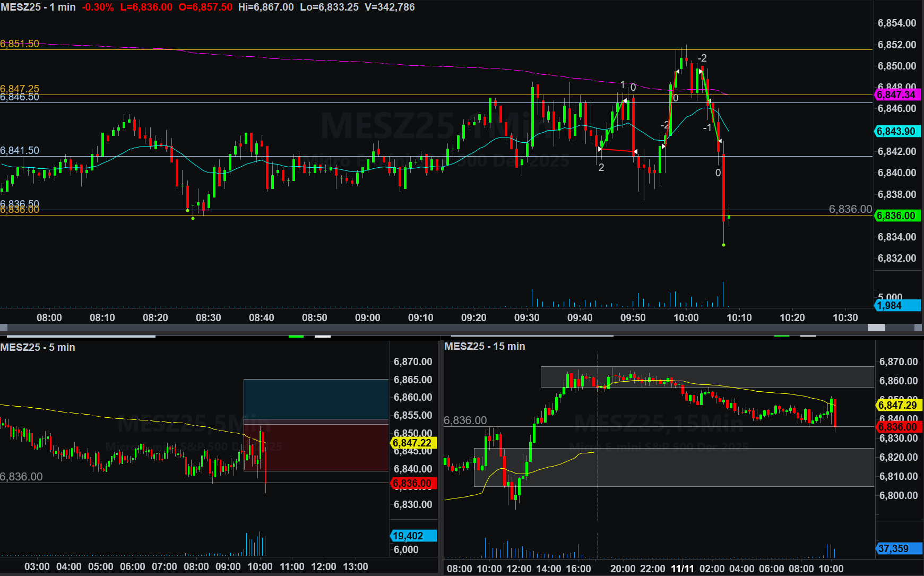924x576 pixels.
Task: Select the green 6,836.00 last price tag
Action: tap(896, 216)
